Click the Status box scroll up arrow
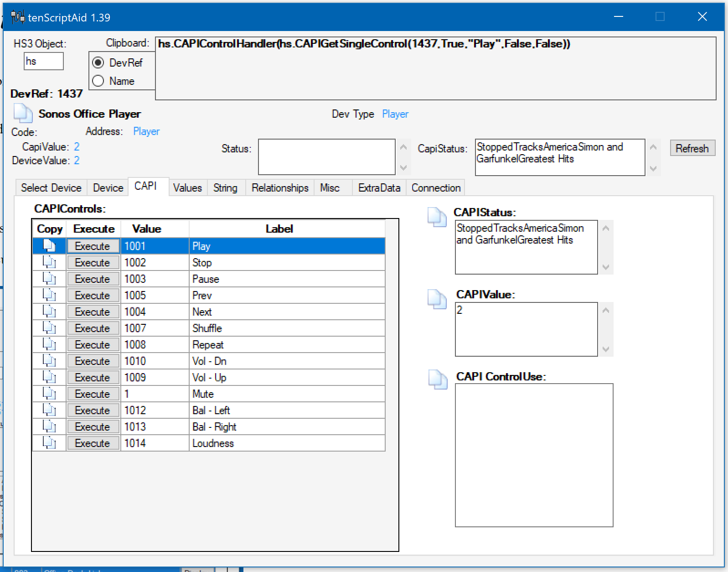This screenshot has width=728, height=572. [x=403, y=147]
